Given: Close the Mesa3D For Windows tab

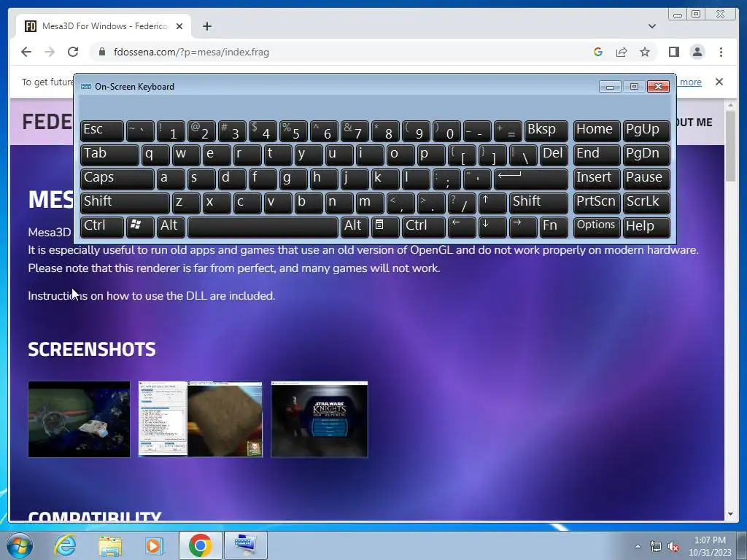Looking at the screenshot, I should [x=179, y=26].
